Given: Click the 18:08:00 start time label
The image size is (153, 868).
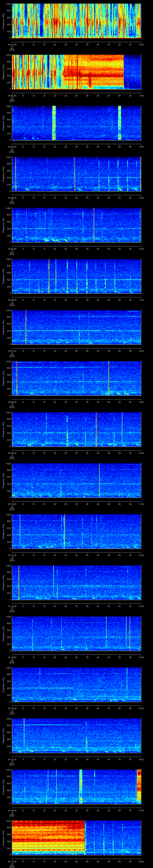Looking at the screenshot, I should pos(12,402).
